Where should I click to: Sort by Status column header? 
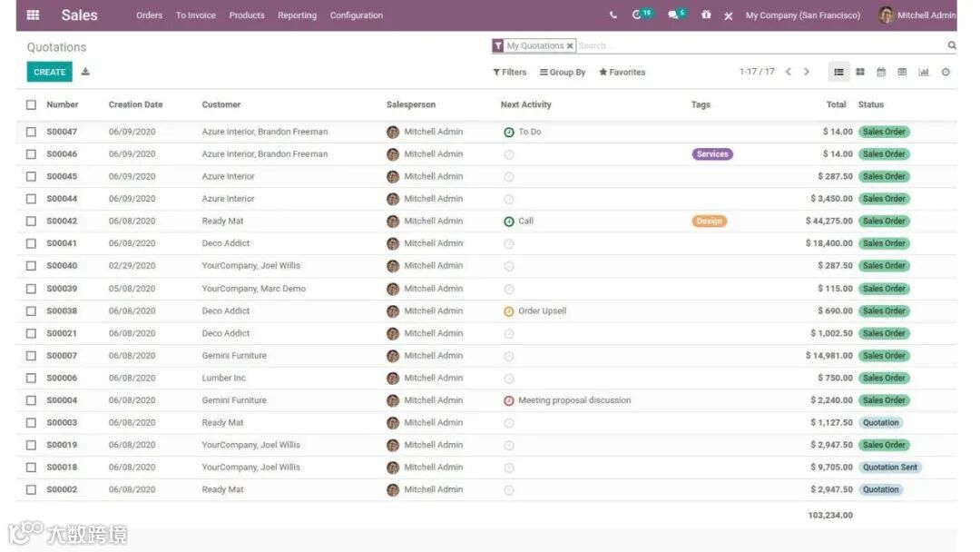(870, 104)
